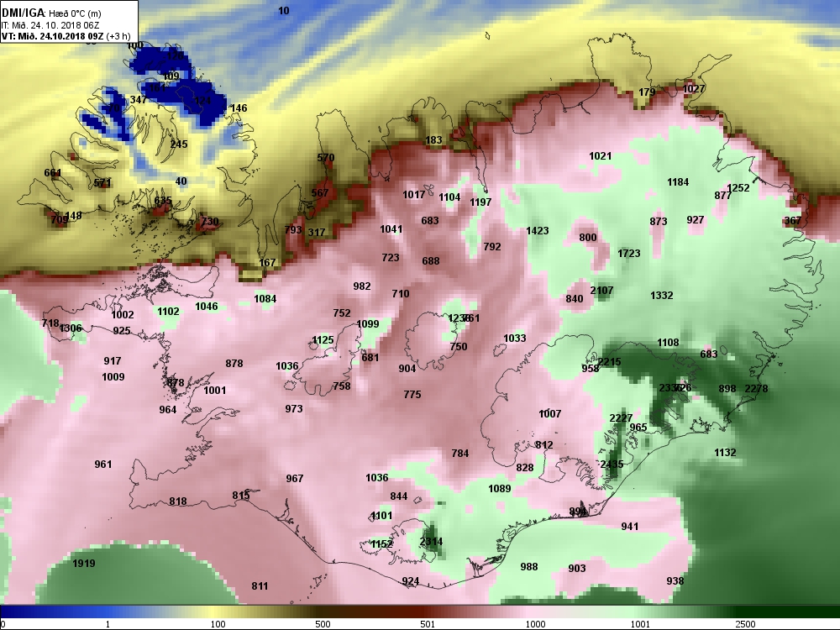Click the value 1102 on the map

168,312
